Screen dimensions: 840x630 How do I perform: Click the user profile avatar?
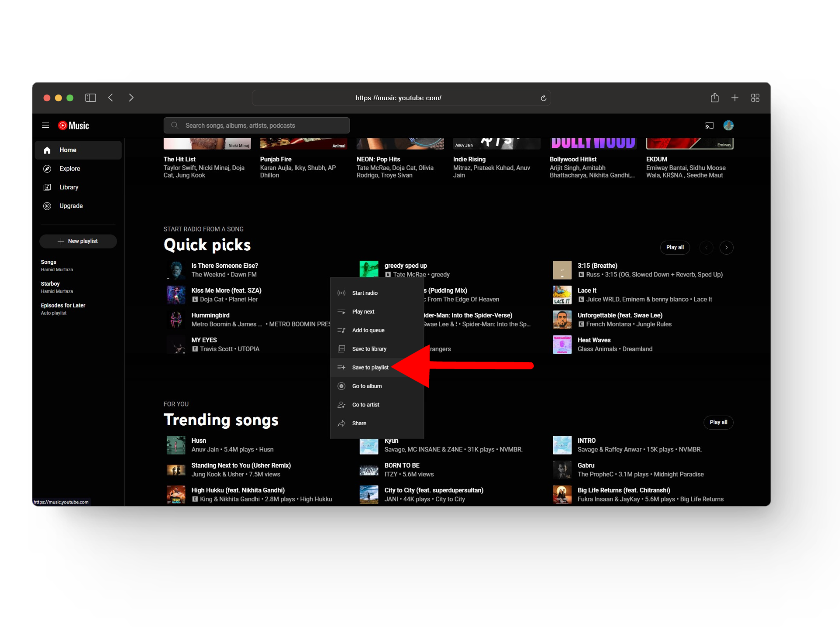click(x=728, y=126)
